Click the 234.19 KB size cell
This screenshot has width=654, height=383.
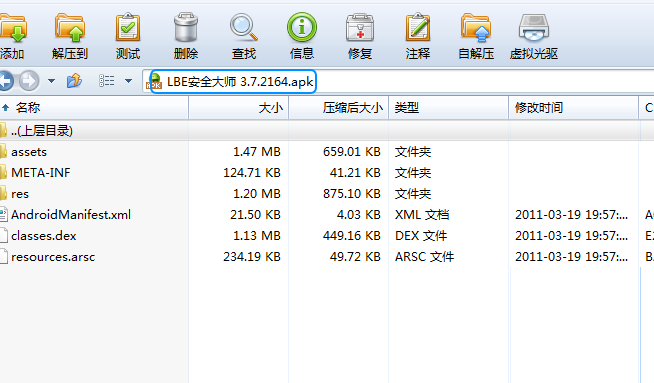pyautogui.click(x=252, y=257)
